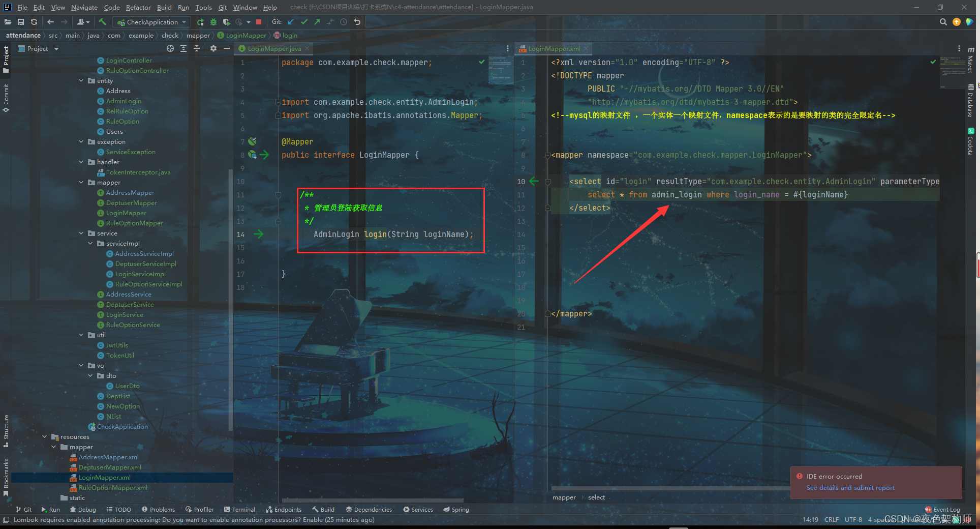Click the Search Everywhere magnifier icon
This screenshot has width=980, height=529.
[943, 22]
